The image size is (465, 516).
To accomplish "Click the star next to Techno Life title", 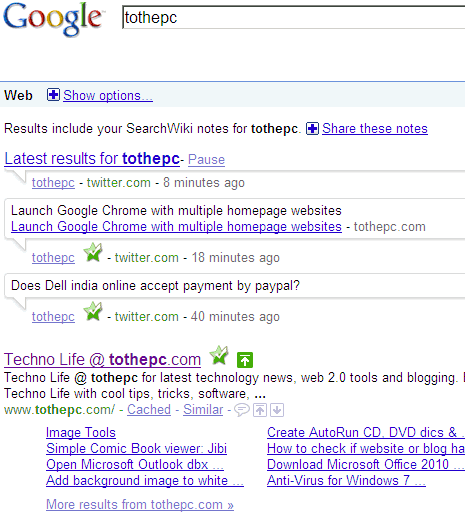I will pyautogui.click(x=219, y=355).
